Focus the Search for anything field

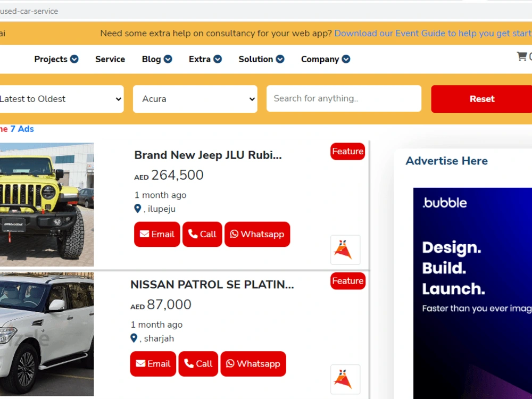tap(344, 98)
